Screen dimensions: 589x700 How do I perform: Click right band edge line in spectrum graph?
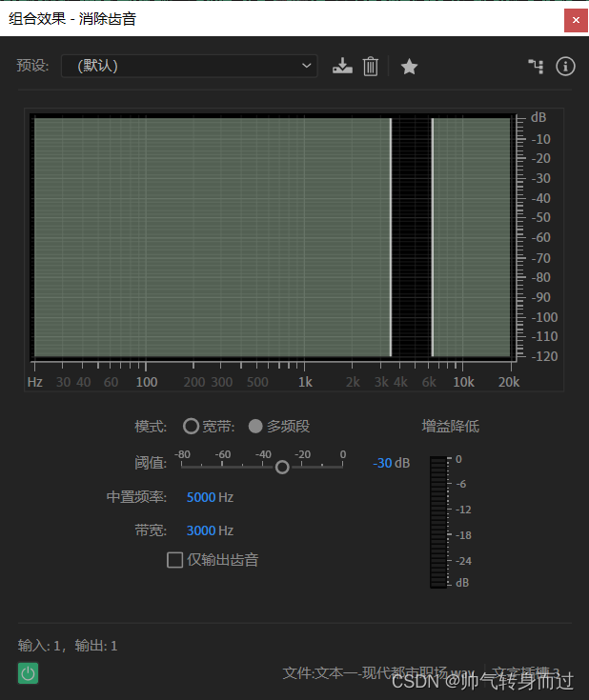coord(432,237)
